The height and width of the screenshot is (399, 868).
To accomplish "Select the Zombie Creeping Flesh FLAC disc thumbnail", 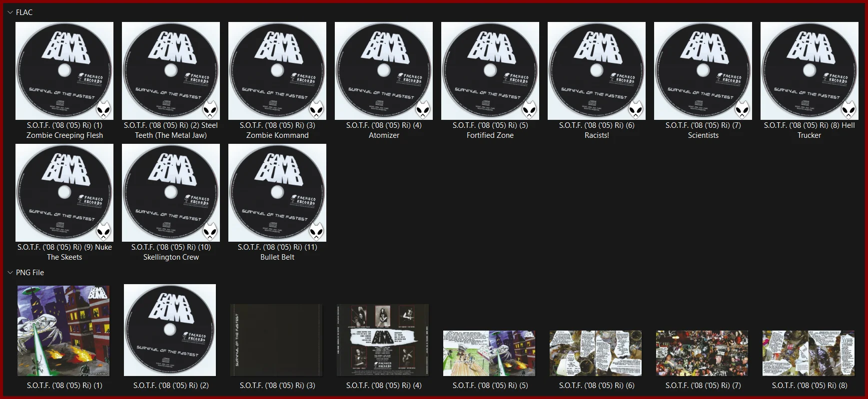I will click(x=64, y=71).
